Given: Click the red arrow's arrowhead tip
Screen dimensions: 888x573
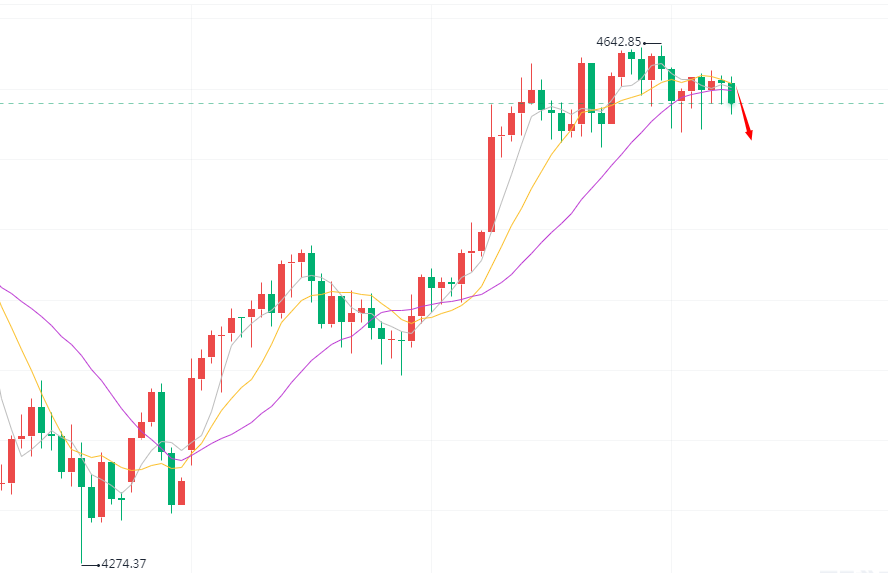Looking at the screenshot, I should pyautogui.click(x=749, y=138).
